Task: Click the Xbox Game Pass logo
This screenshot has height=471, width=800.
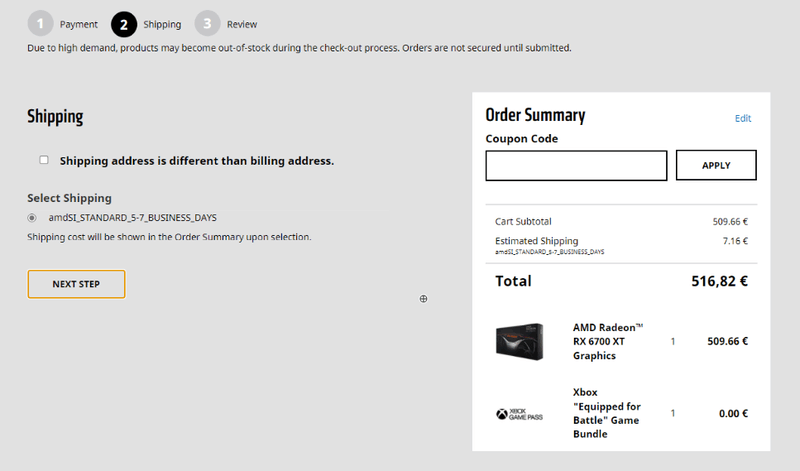Action: (519, 414)
